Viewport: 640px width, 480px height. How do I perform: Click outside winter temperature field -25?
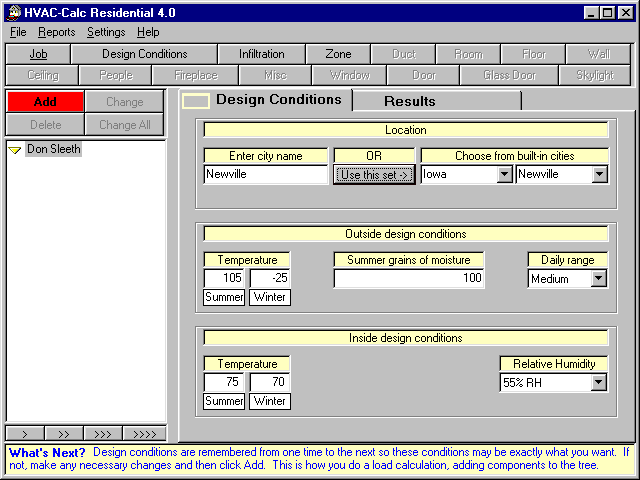(x=270, y=278)
